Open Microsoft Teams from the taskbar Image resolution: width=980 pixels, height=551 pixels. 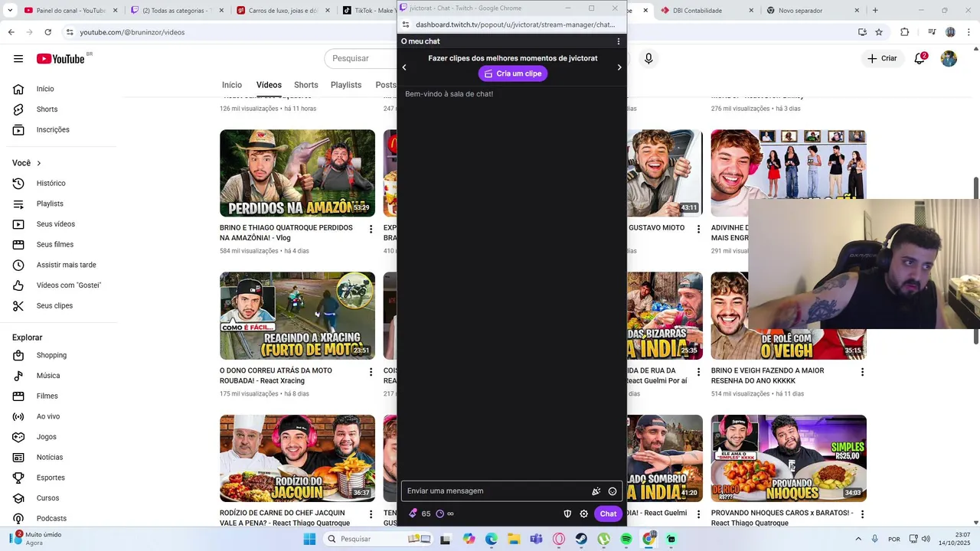[536, 539]
